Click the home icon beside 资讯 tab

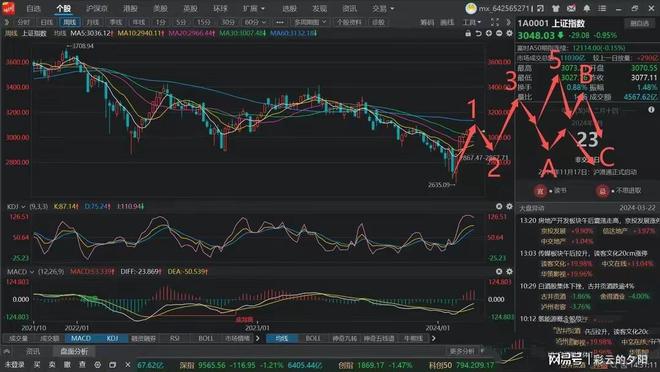tap(7, 351)
